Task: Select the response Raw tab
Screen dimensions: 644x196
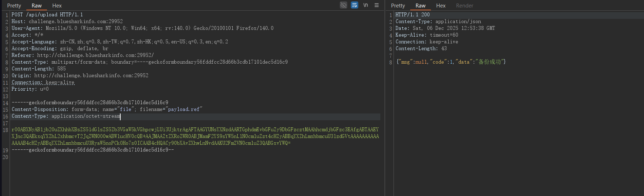Action: [x=420, y=6]
